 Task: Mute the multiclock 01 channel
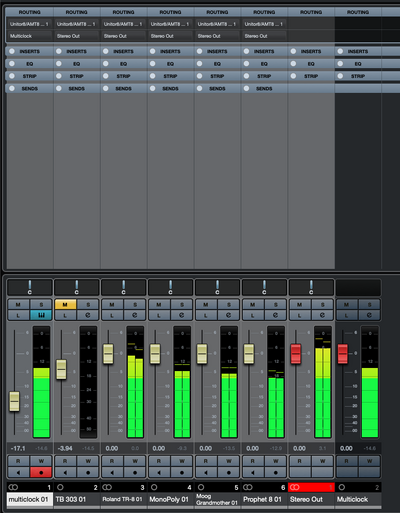point(18,305)
